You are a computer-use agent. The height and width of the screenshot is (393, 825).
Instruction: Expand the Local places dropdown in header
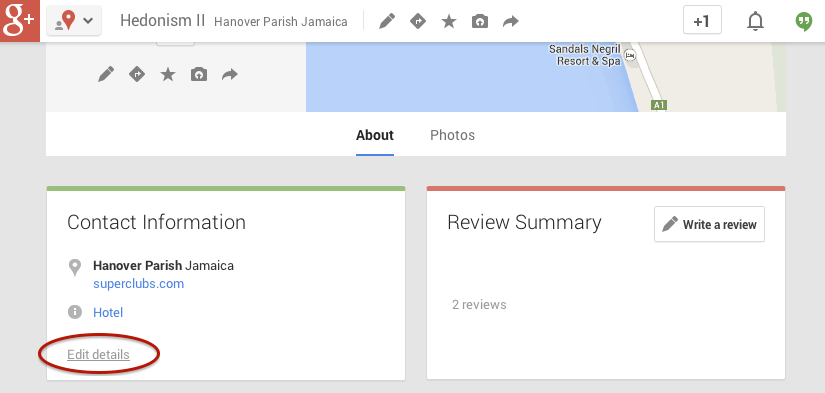pos(74,21)
